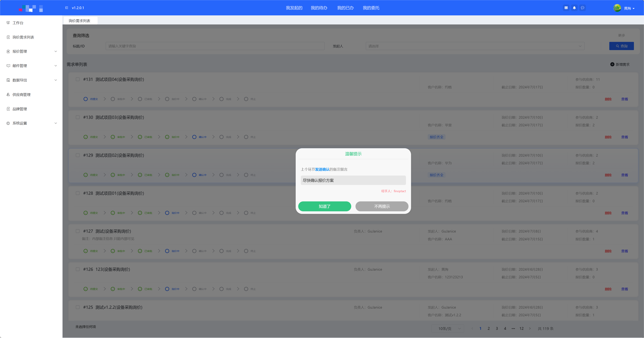Click the 品牌管理 sidebar icon

(x=8, y=109)
